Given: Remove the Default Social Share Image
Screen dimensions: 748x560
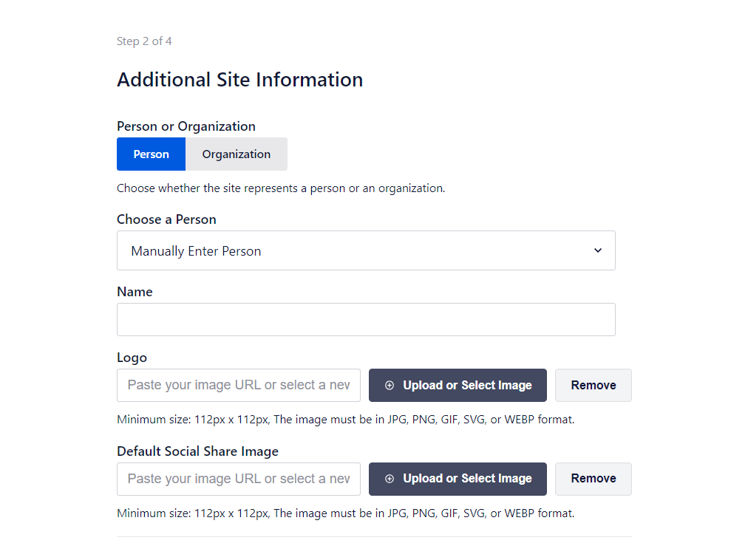Looking at the screenshot, I should point(593,479).
